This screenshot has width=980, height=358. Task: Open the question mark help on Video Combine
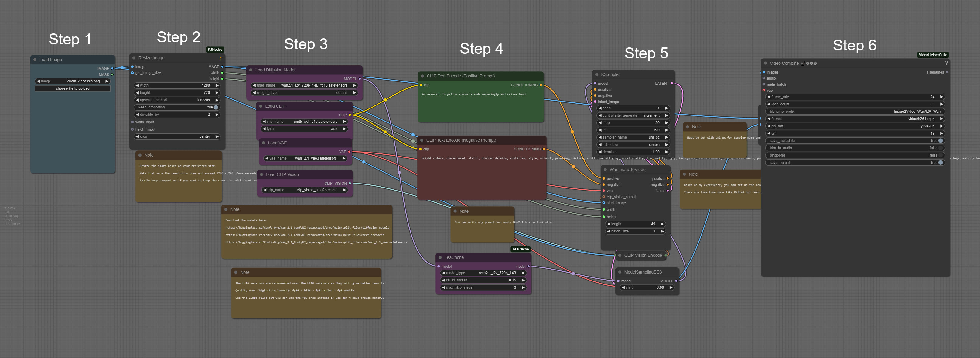(x=947, y=63)
